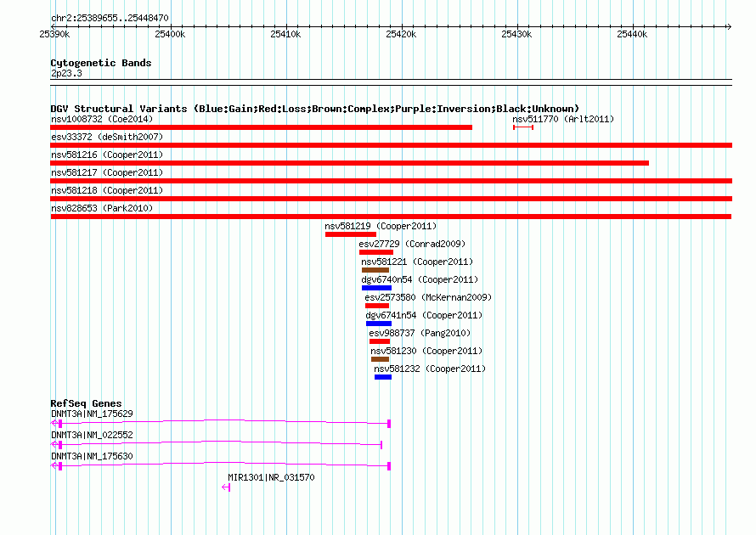756x535 pixels.
Task: Click the 25440k ruler tick label
Action: tap(632, 34)
